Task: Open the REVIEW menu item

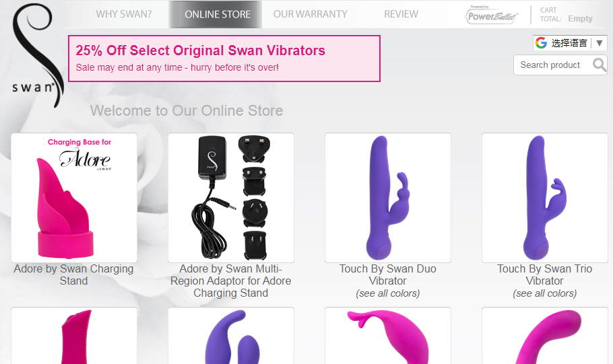Action: pyautogui.click(x=401, y=14)
